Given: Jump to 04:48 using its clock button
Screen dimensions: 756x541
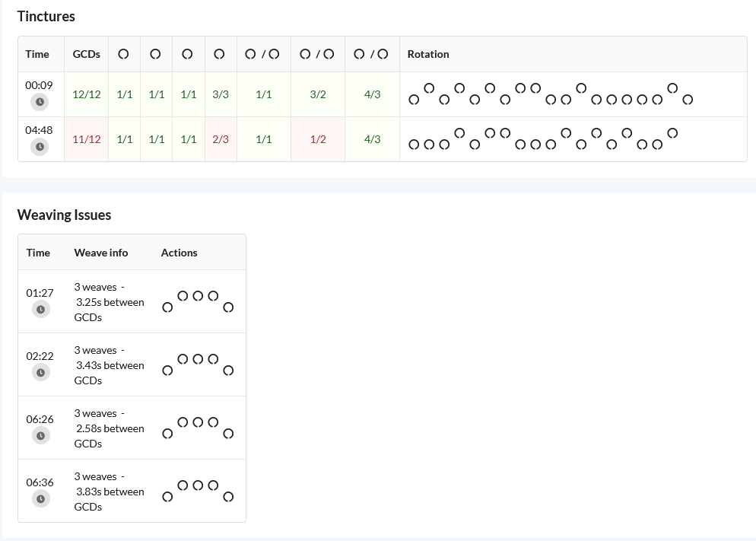Looking at the screenshot, I should (x=40, y=147).
